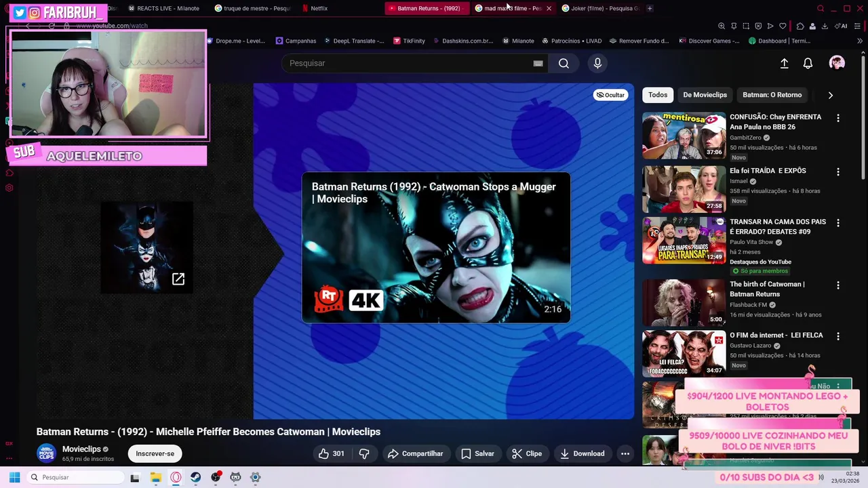868x488 pixels.
Task: Open a new browser tab
Action: [650, 8]
